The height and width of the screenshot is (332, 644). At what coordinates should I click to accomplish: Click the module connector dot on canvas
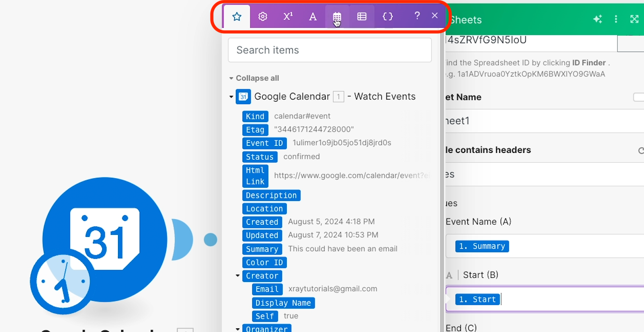pyautogui.click(x=211, y=240)
